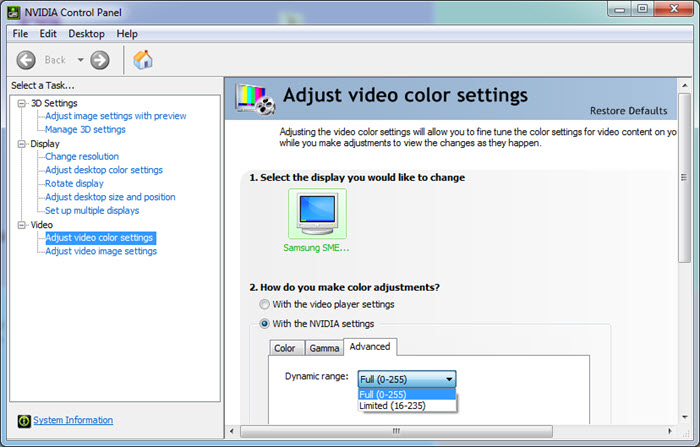Open the System Information link
The height and width of the screenshot is (447, 700).
pyautogui.click(x=73, y=420)
